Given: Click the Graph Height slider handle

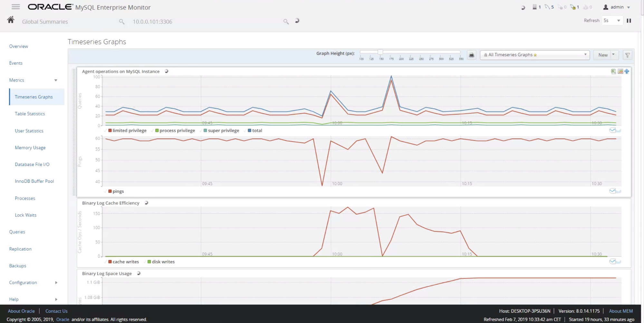Looking at the screenshot, I should (x=380, y=52).
